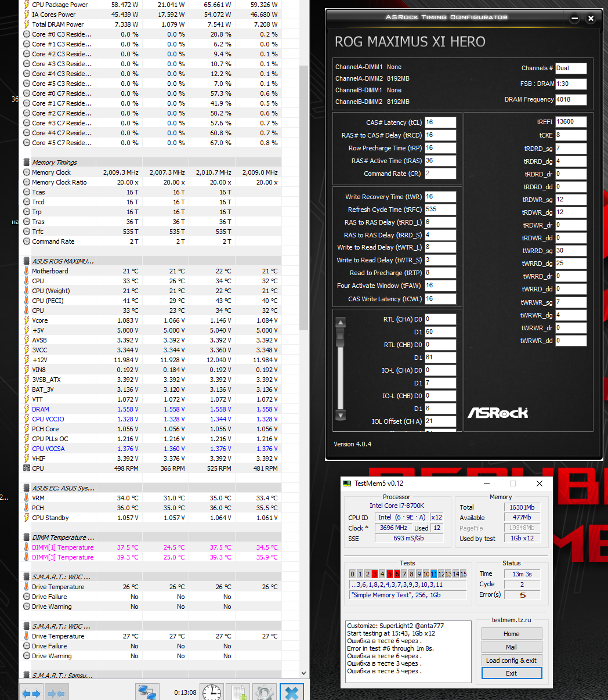Image resolution: width=608 pixels, height=700 pixels.
Task: Select the tREFI value field showing 13600
Action: click(571, 122)
